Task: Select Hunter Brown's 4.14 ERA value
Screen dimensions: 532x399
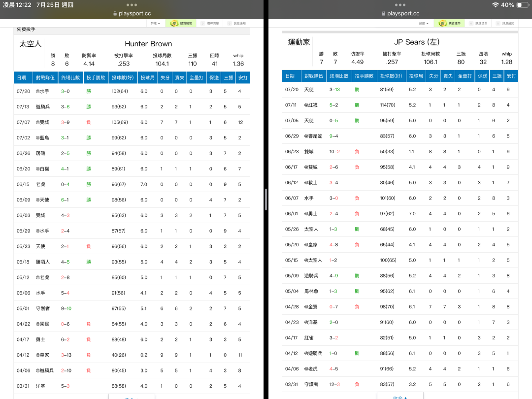Action: pyautogui.click(x=89, y=64)
